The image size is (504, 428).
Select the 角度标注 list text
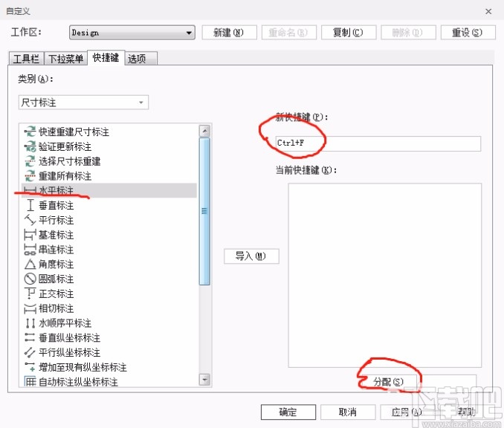(56, 264)
